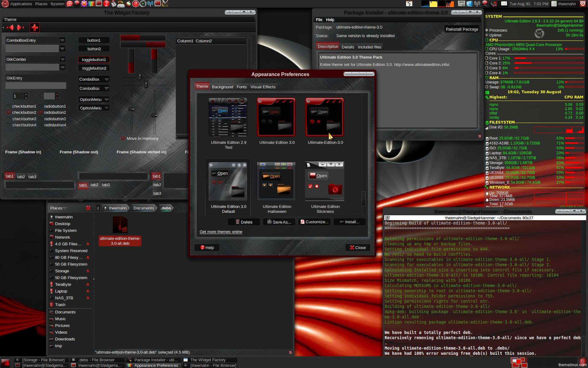Click the Customize... button
Image resolution: width=588 pixels, height=368 pixels.
tap(314, 222)
